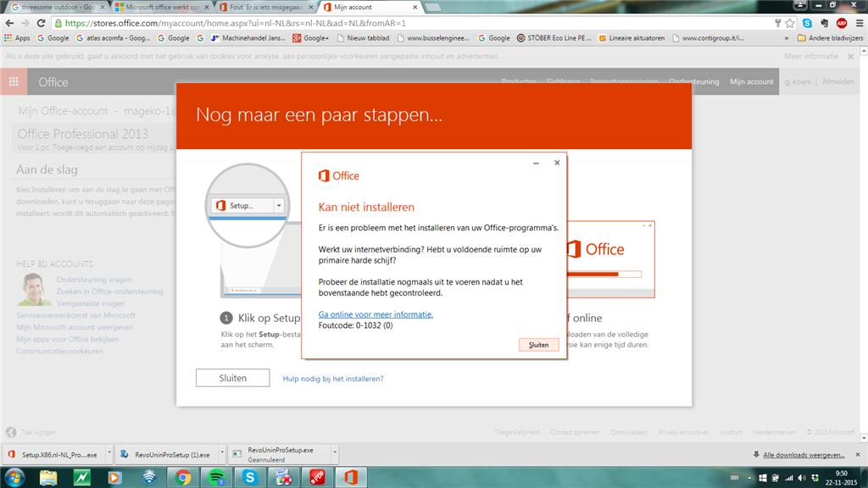
Task: Expand options for RevoUninProSetup (1).exe
Action: tap(222, 454)
